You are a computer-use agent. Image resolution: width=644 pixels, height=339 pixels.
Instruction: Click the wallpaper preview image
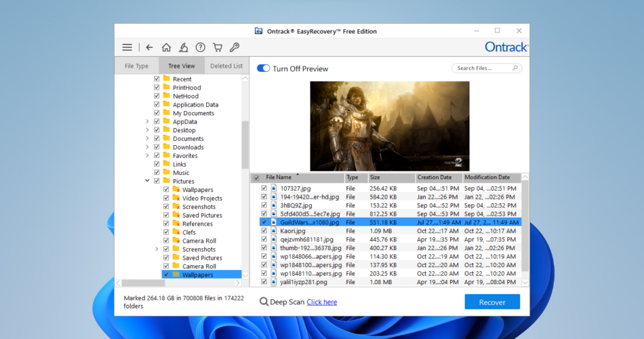click(389, 126)
